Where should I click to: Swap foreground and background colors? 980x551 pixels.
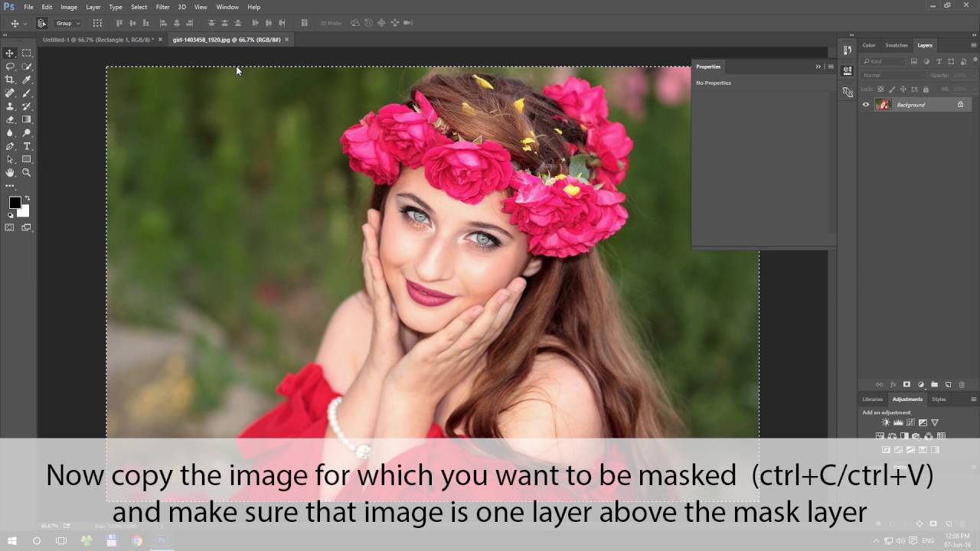click(27, 199)
